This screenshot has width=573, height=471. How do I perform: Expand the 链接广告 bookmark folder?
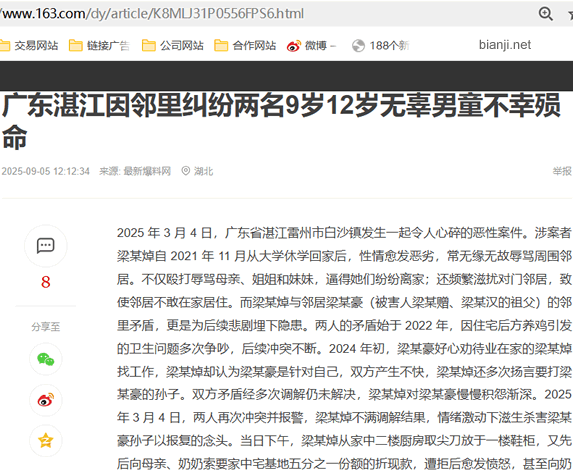[x=99, y=46]
